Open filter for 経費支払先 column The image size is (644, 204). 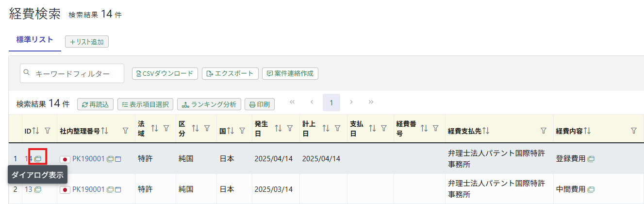(x=544, y=131)
